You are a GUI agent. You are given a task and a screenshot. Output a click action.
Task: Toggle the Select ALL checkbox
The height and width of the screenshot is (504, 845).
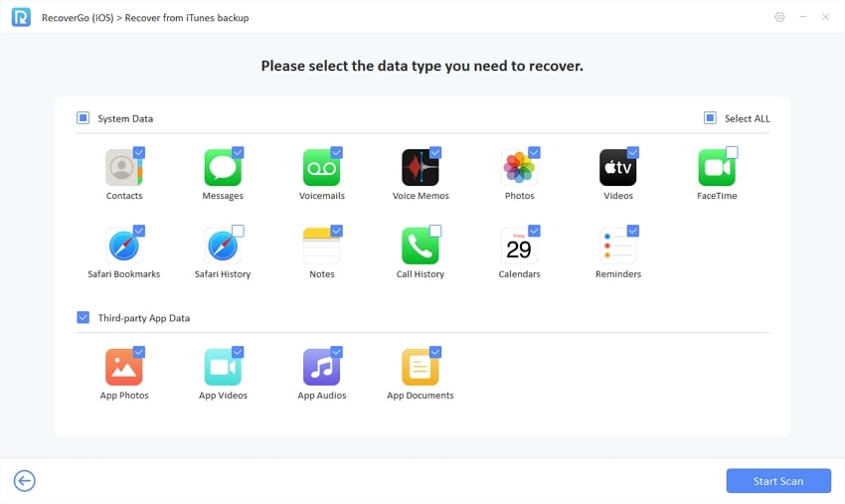710,118
